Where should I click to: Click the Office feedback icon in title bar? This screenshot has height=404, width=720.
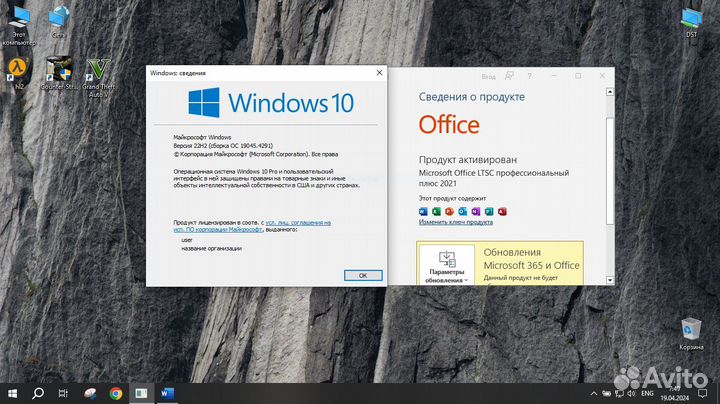[x=509, y=76]
